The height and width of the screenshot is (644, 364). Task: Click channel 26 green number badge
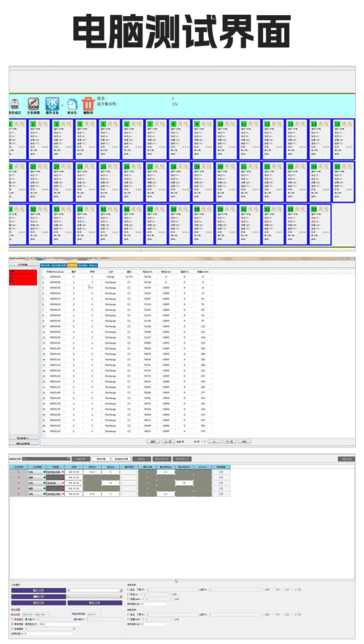[127, 166]
